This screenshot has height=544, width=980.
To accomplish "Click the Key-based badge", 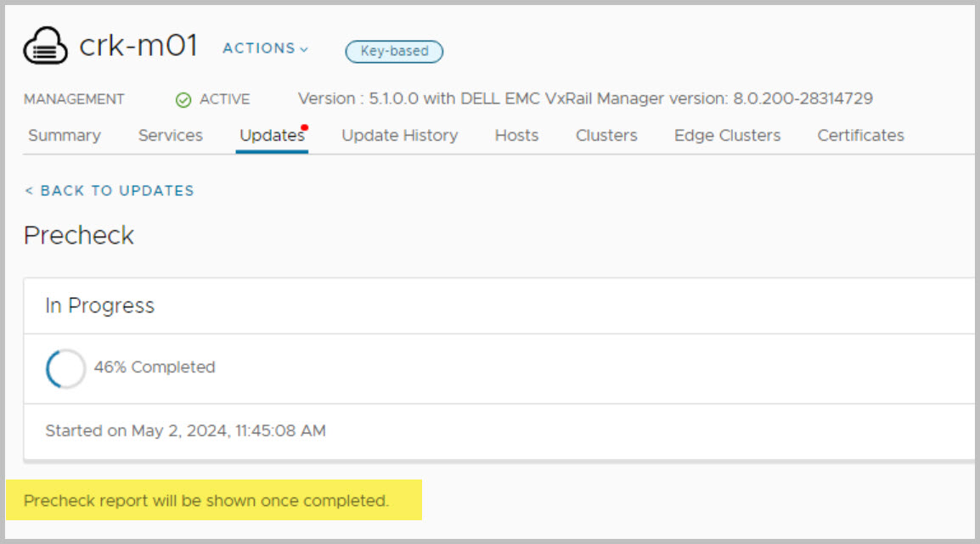I will coord(394,52).
